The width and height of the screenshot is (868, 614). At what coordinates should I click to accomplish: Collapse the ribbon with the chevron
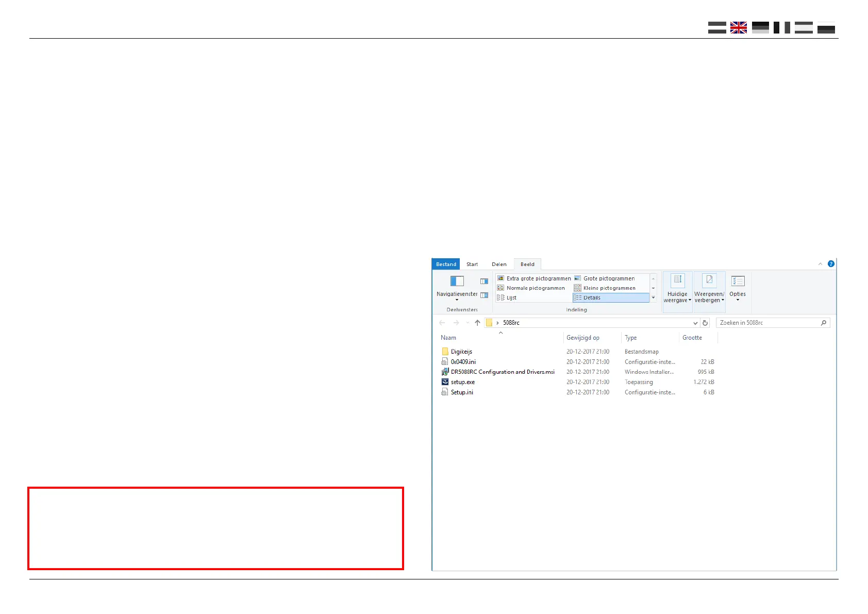(x=820, y=264)
